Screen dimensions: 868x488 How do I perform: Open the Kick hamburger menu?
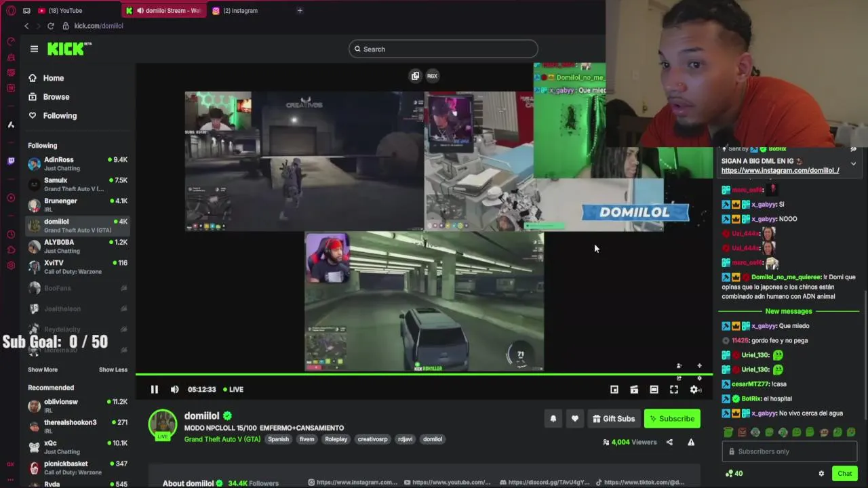[34, 49]
